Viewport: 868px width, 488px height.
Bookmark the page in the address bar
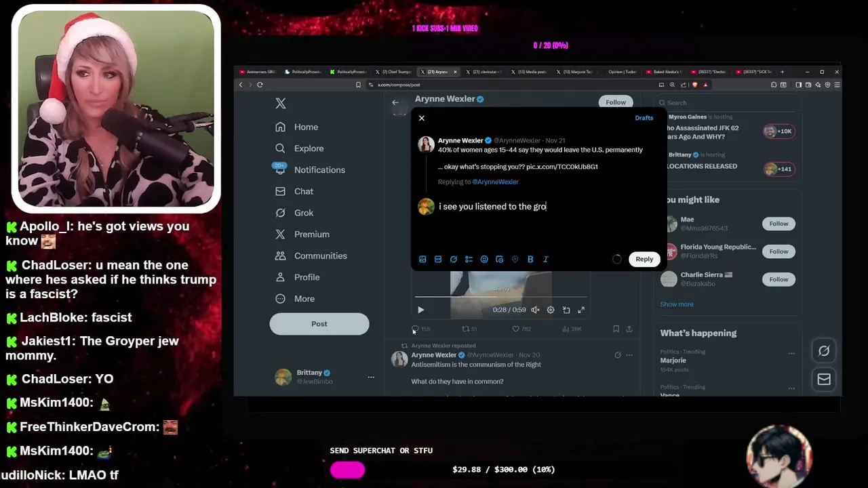[x=358, y=85]
